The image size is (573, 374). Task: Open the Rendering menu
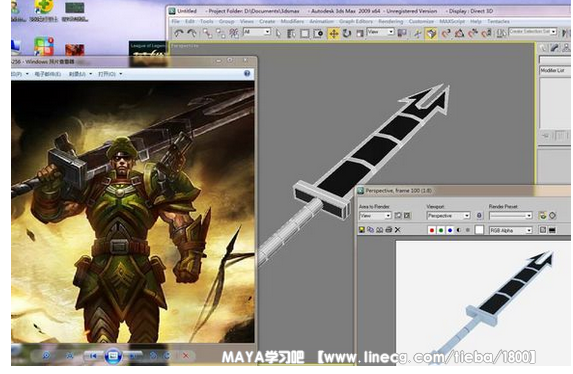[390, 22]
